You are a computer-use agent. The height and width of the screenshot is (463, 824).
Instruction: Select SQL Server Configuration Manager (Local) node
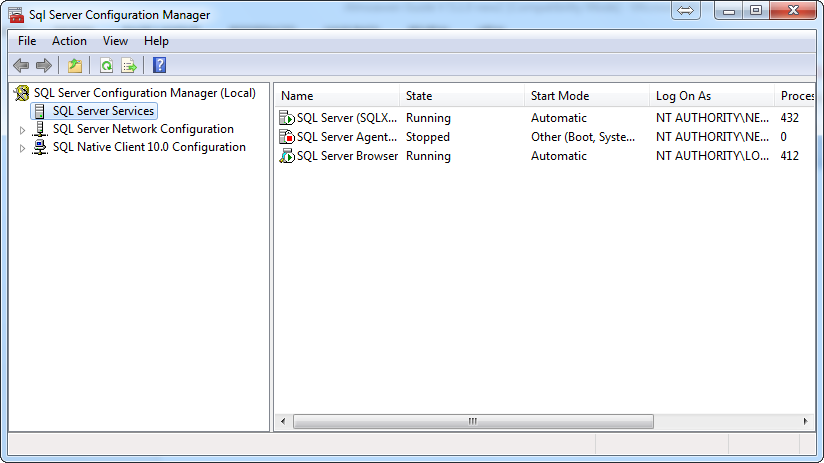[x=145, y=93]
